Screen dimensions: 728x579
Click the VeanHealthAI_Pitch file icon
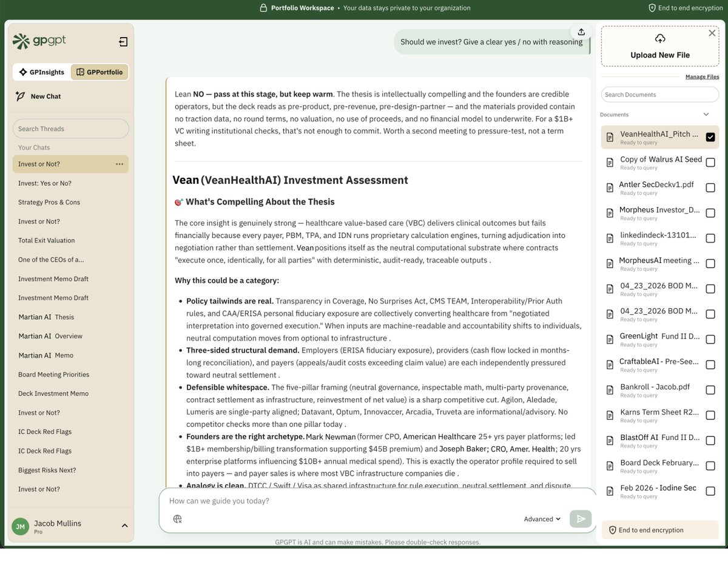coord(610,137)
